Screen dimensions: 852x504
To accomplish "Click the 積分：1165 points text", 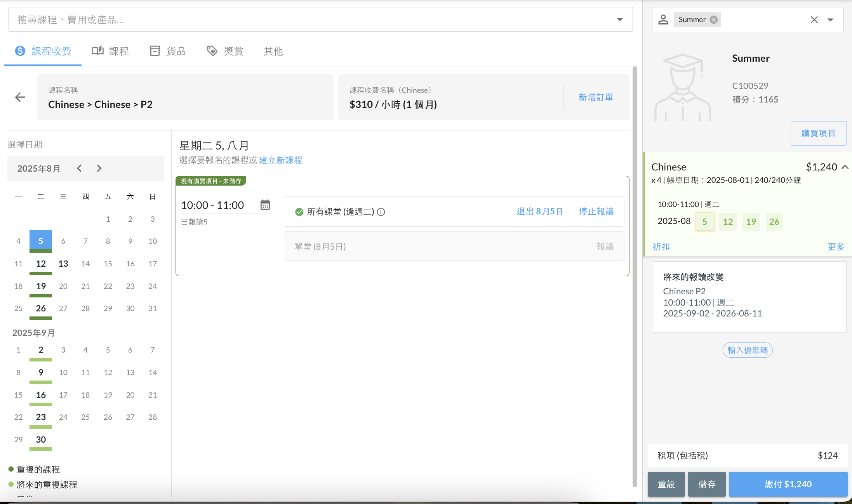I will pos(755,99).
